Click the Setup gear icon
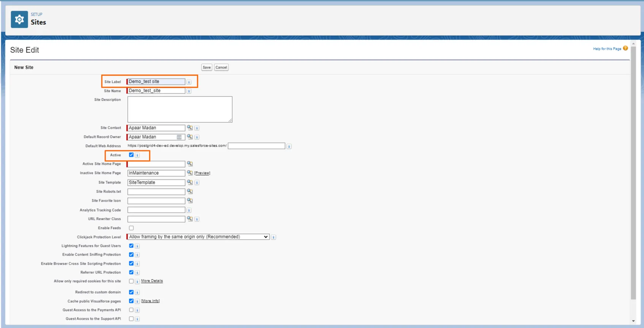 tap(19, 19)
